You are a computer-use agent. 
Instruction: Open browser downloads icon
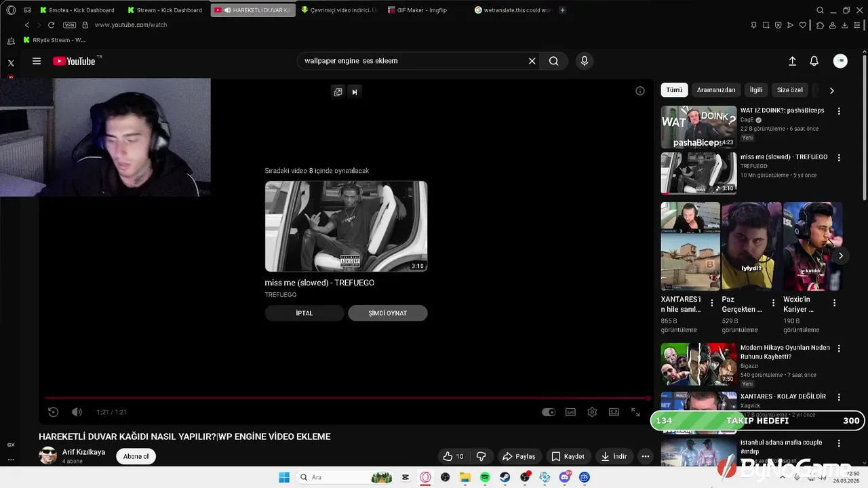[845, 25]
